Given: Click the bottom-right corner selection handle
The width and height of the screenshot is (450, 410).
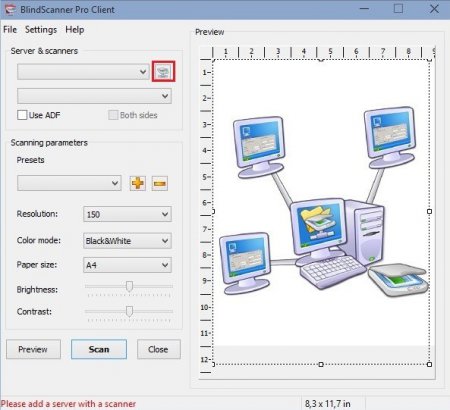Looking at the screenshot, I should [429, 364].
